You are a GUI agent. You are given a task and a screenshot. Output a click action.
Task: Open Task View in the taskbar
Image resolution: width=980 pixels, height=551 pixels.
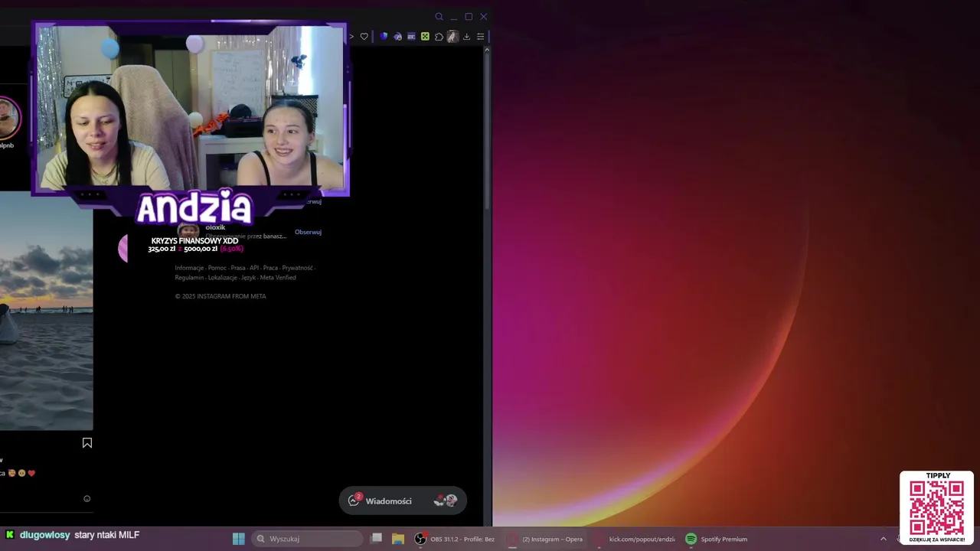point(377,539)
